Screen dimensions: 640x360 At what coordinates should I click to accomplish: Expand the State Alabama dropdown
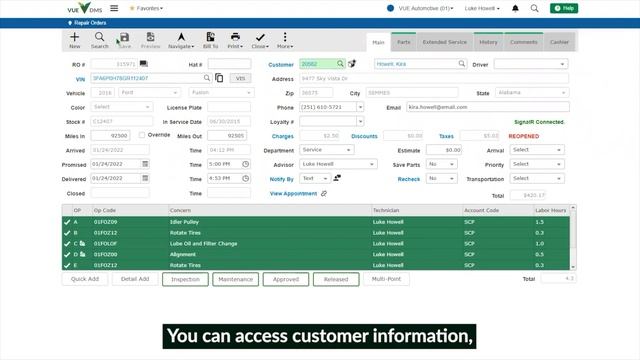coord(563,93)
